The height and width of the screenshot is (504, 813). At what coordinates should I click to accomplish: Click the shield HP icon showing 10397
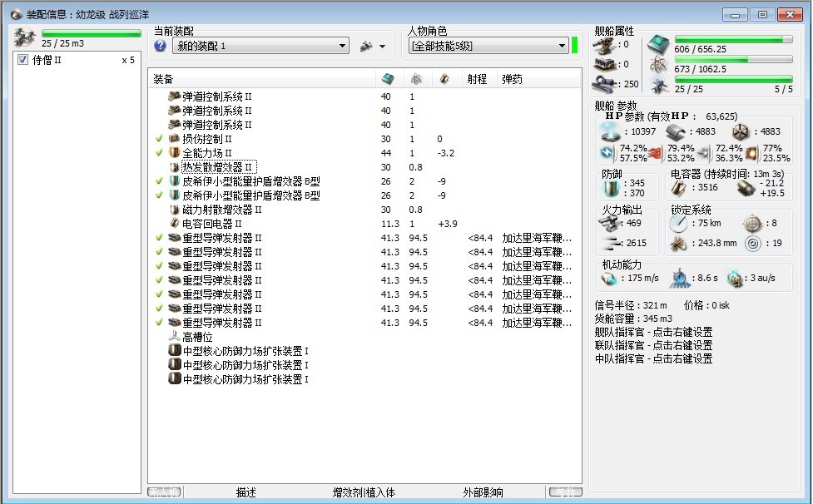(x=610, y=131)
